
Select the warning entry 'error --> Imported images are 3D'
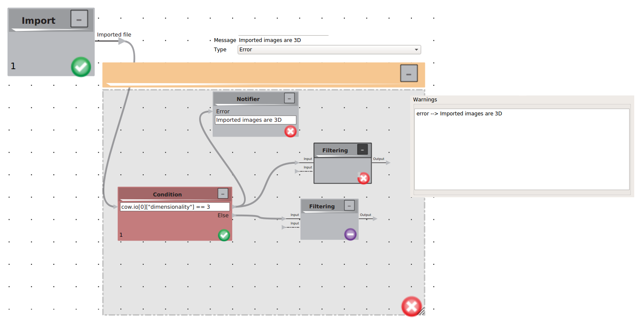click(459, 114)
